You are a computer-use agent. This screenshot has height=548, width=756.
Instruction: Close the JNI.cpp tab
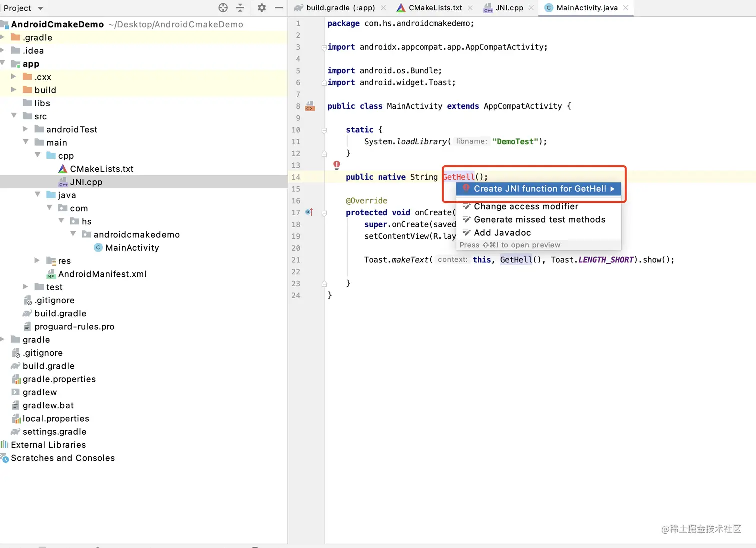point(531,8)
